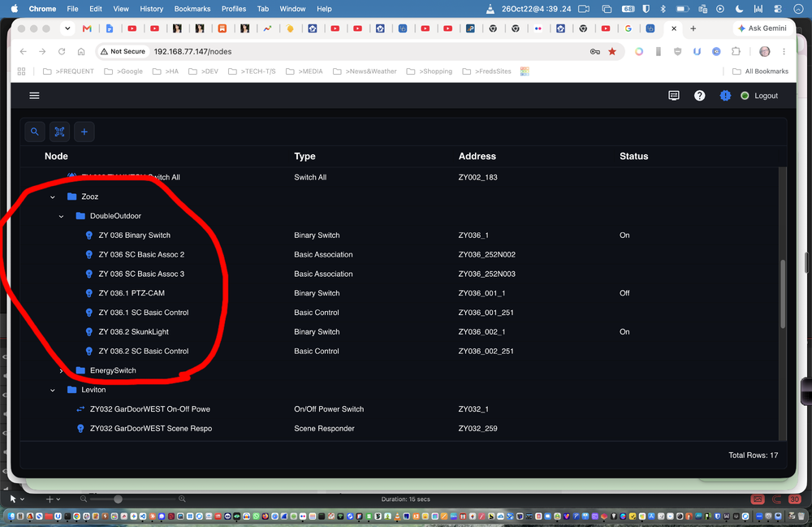Click the ZY032 GarDoorWEST Scene Respo node
This screenshot has width=812, height=527.
point(151,429)
